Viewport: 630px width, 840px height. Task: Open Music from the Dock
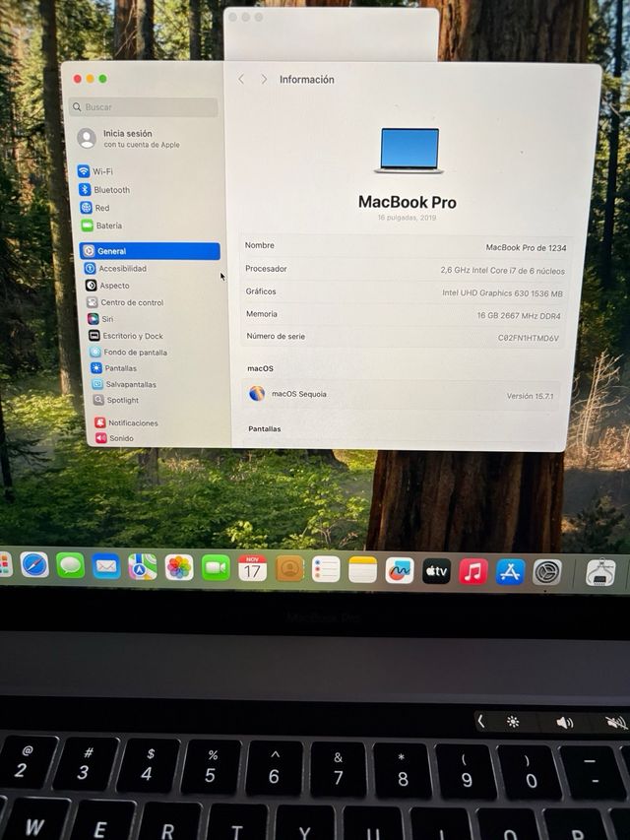click(x=473, y=571)
